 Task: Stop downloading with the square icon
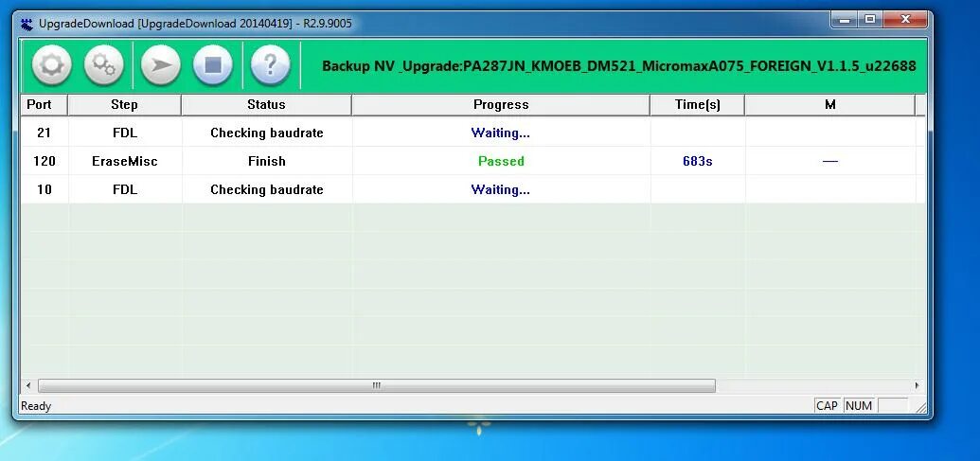coord(213,65)
